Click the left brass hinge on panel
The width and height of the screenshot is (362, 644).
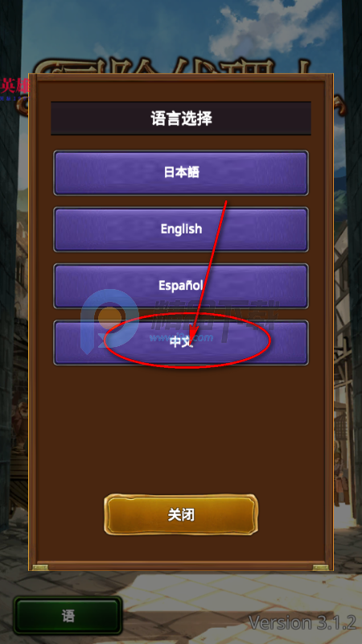click(40, 568)
